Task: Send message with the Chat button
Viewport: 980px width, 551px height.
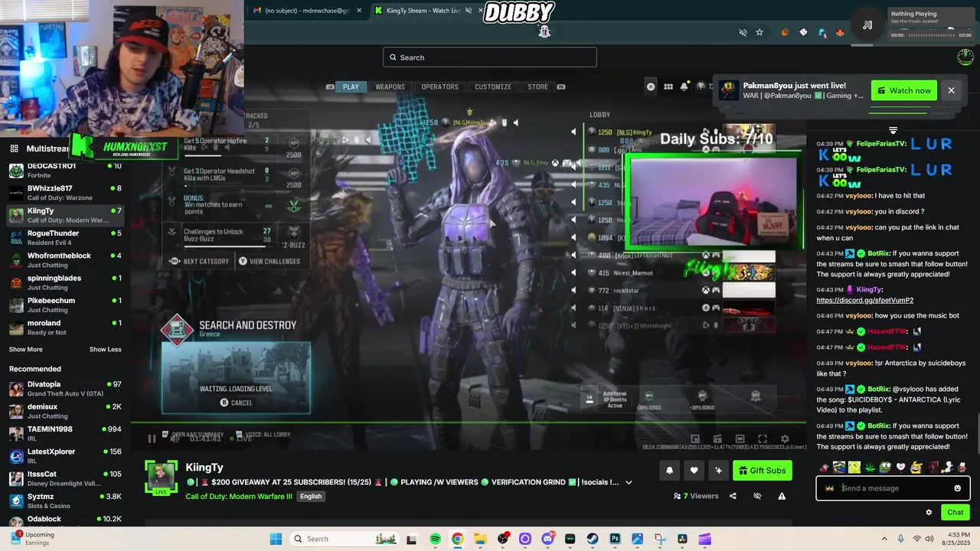Action: [x=955, y=513]
